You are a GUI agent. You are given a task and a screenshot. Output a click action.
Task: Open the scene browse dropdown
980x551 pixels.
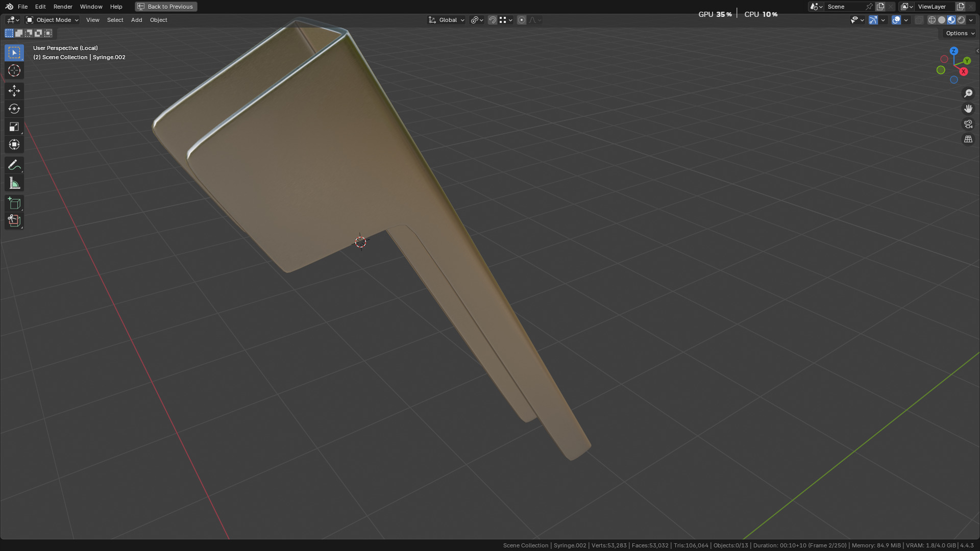[x=816, y=7]
